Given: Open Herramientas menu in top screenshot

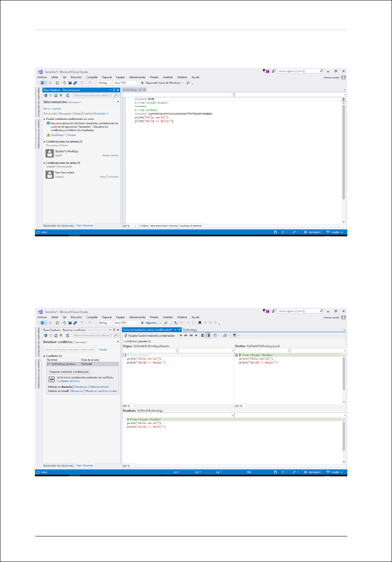Looking at the screenshot, I should coord(137,77).
